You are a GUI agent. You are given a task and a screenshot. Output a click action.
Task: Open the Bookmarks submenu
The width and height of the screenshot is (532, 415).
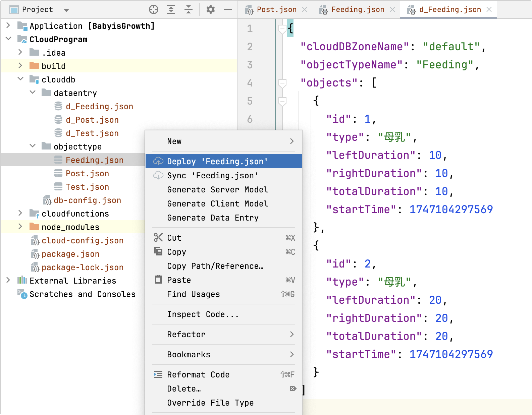click(224, 354)
